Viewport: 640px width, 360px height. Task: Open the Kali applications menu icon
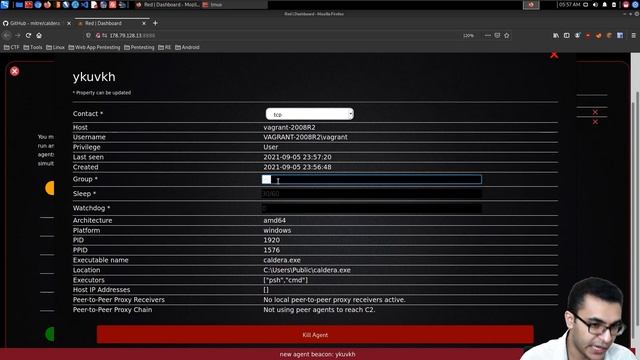pyautogui.click(x=4, y=4)
